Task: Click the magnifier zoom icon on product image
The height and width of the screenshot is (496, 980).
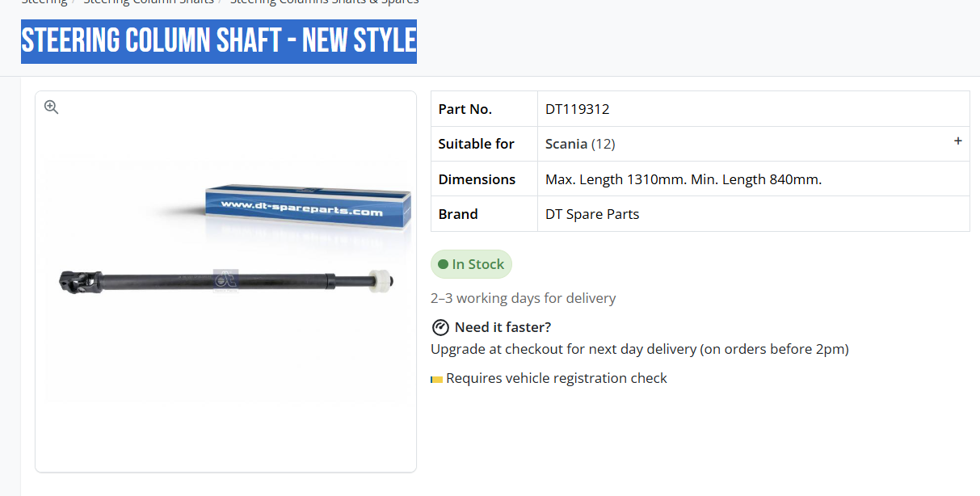Action: click(52, 107)
